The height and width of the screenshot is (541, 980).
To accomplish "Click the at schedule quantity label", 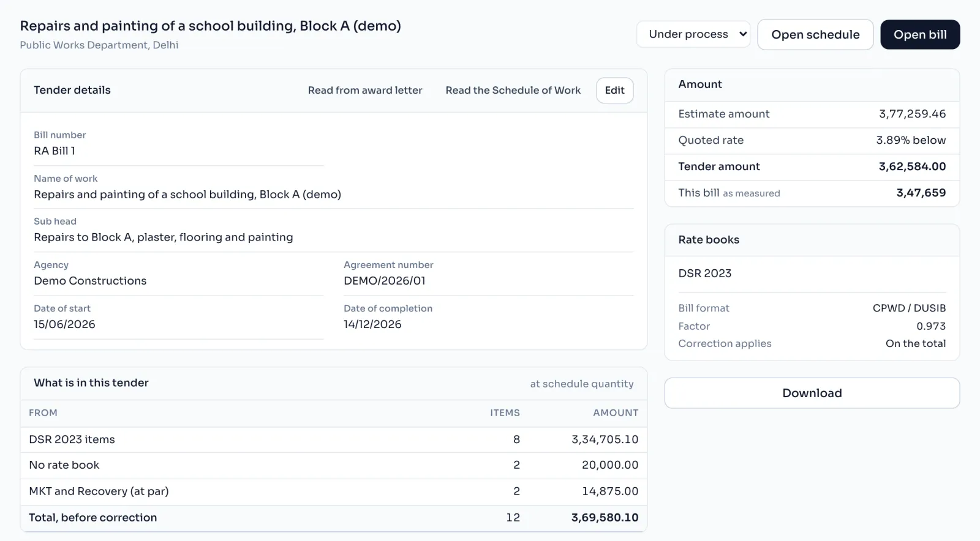I will (x=582, y=384).
